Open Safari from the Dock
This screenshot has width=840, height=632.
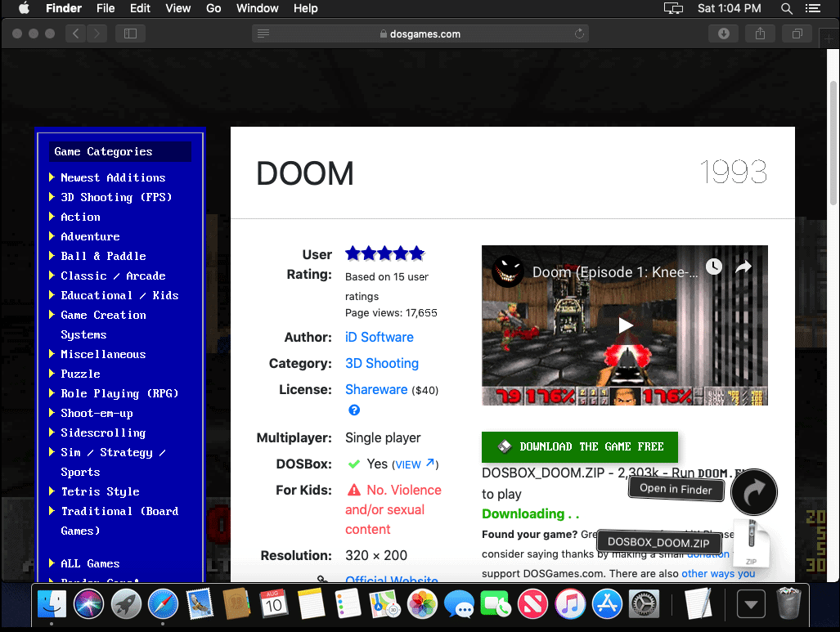163,604
